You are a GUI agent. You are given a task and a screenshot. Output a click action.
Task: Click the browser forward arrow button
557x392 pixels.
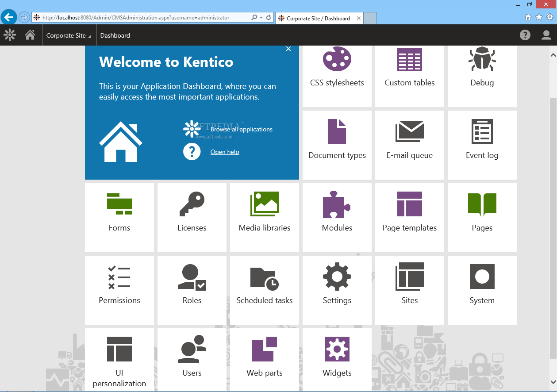pos(24,17)
